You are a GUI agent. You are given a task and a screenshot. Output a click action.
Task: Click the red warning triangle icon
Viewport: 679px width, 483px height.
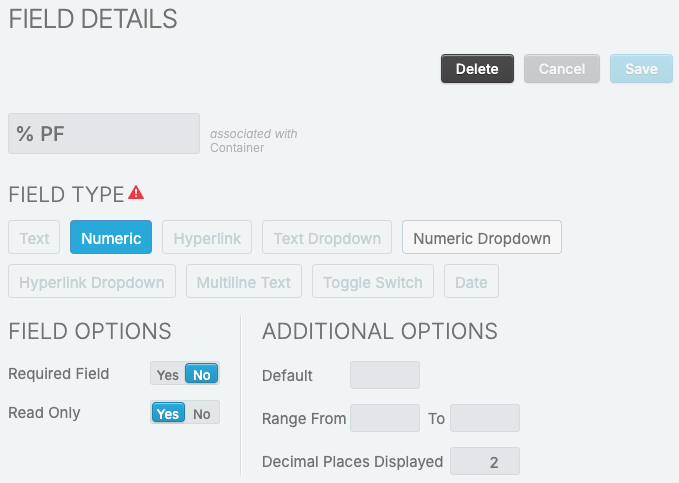pyautogui.click(x=136, y=192)
